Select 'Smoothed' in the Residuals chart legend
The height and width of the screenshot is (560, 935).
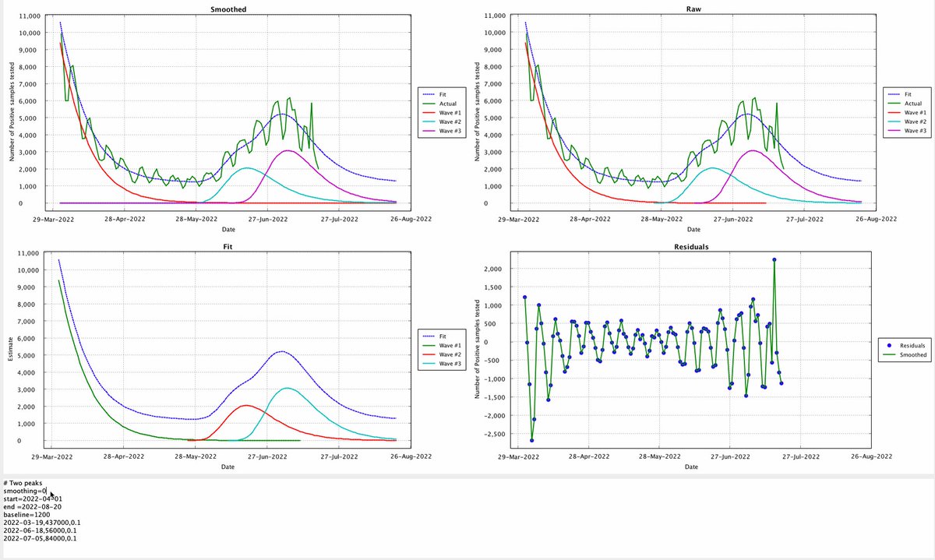coord(913,354)
